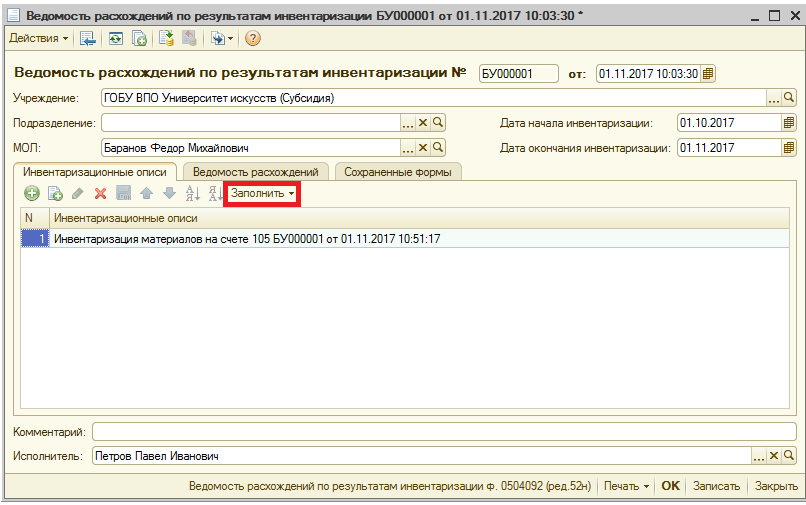Open calendar for Дата начала инвентаризации
The height and width of the screenshot is (505, 806).
point(788,123)
